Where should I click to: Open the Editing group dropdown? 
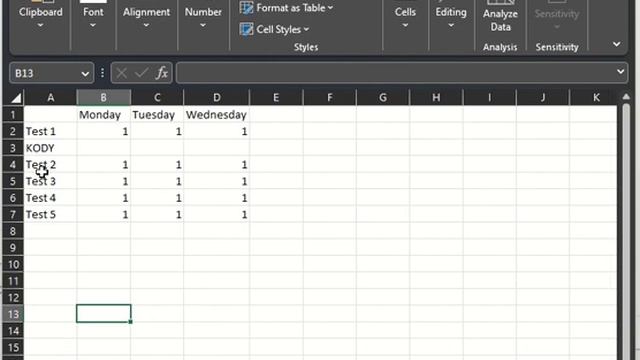(x=451, y=17)
